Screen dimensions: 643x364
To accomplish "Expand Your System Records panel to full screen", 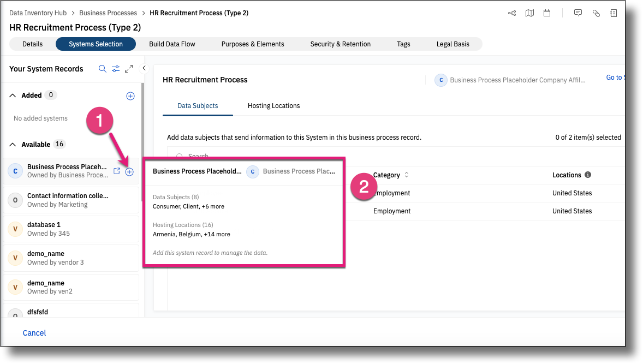I will tap(129, 69).
